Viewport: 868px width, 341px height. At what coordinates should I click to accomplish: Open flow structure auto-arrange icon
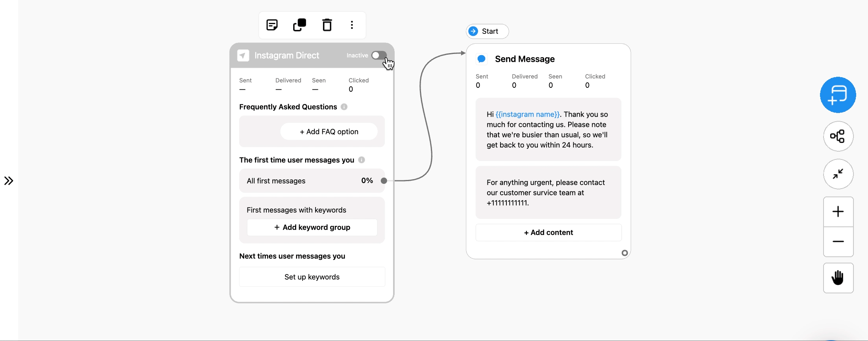click(x=838, y=136)
